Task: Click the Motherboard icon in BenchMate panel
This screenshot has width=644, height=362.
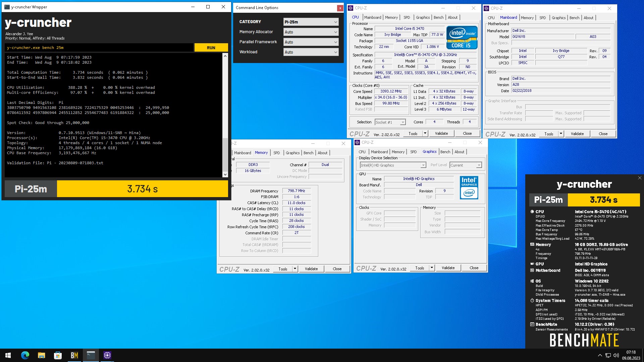Action: coord(532,270)
